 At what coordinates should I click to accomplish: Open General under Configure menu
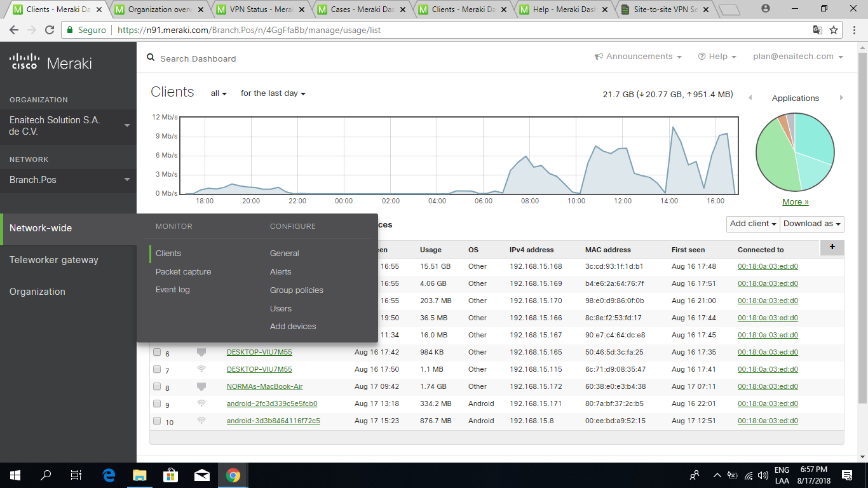point(285,253)
